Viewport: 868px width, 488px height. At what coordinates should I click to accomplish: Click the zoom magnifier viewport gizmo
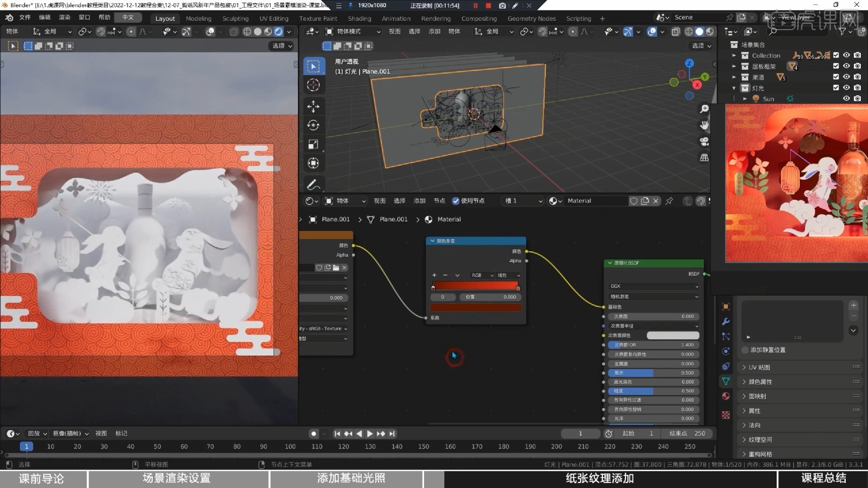[704, 109]
